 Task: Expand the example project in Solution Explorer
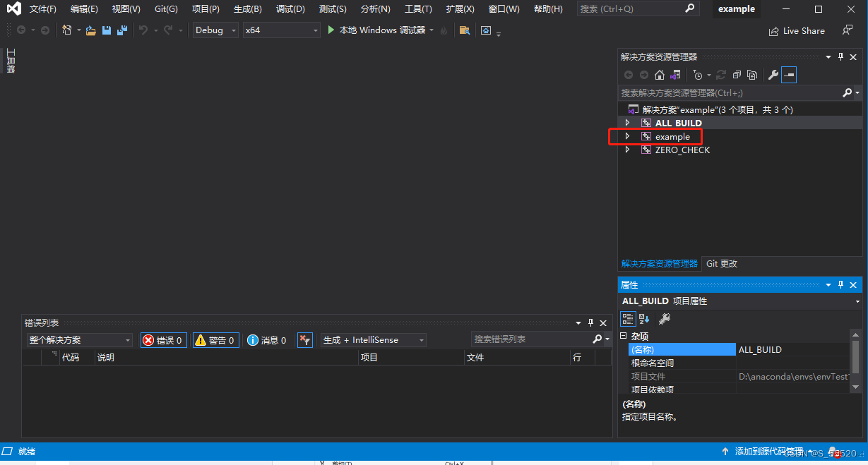pos(627,136)
